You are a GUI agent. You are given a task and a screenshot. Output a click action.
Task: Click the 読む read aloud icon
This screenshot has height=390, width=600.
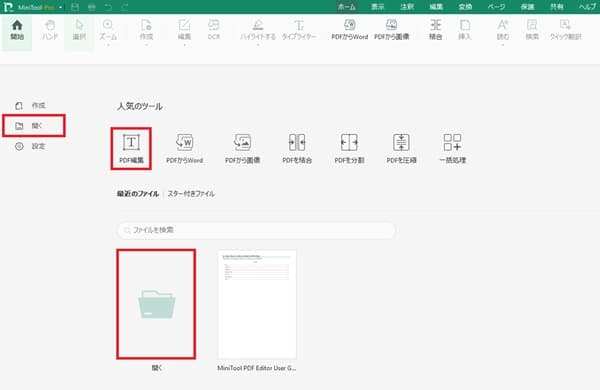[x=503, y=25]
